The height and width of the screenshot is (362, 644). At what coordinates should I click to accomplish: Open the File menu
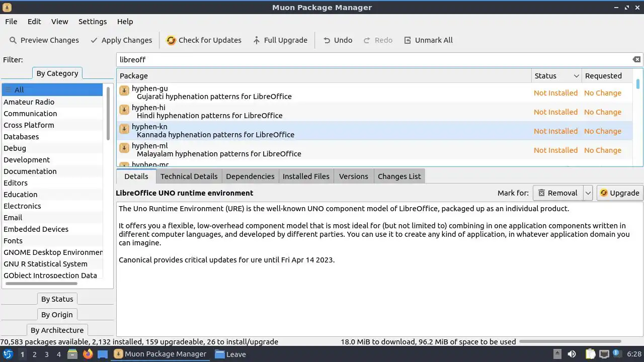tap(11, 22)
